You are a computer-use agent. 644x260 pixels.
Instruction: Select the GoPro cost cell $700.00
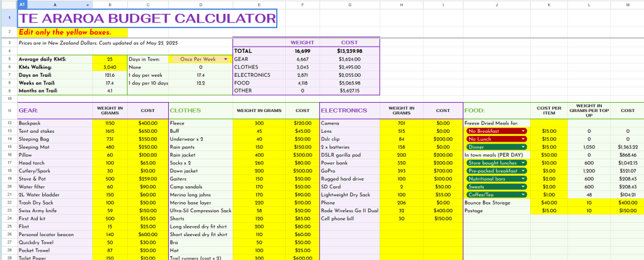443,171
